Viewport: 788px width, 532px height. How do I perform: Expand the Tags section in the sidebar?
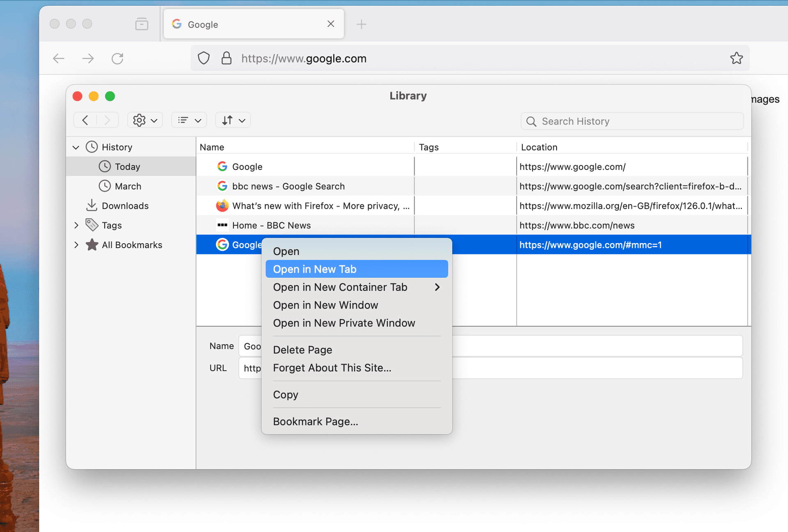pyautogui.click(x=76, y=225)
